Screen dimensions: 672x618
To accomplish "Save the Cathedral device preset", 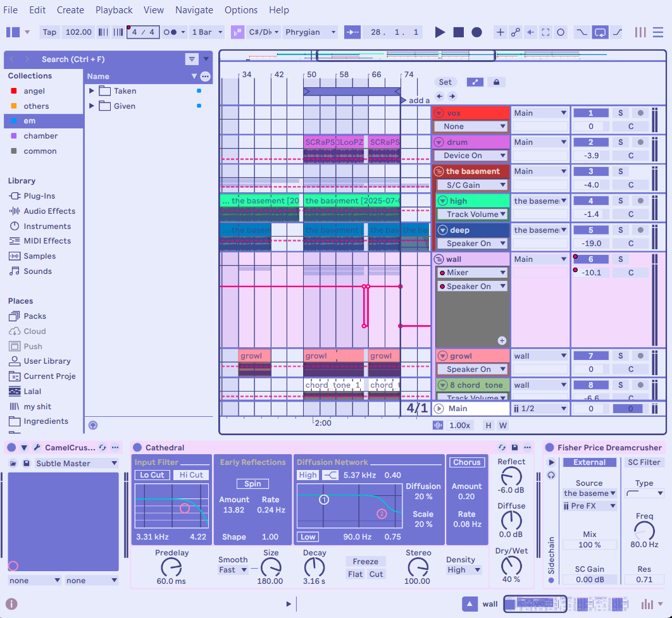I will 514,448.
